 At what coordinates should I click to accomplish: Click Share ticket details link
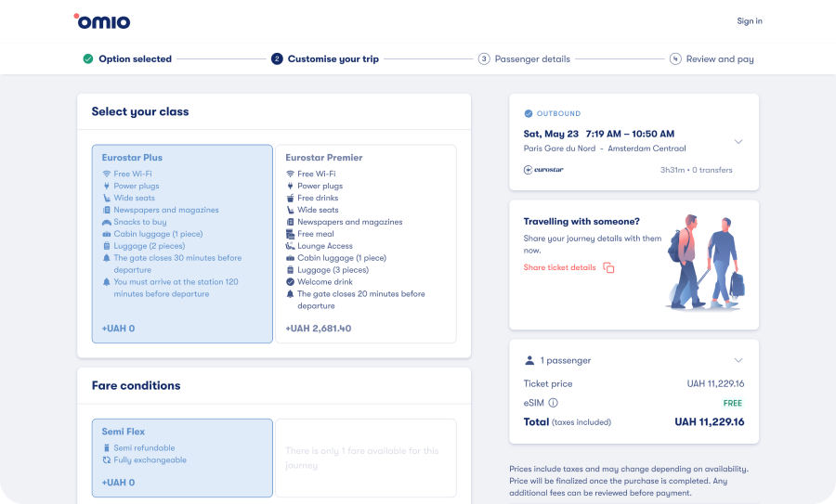pos(559,267)
